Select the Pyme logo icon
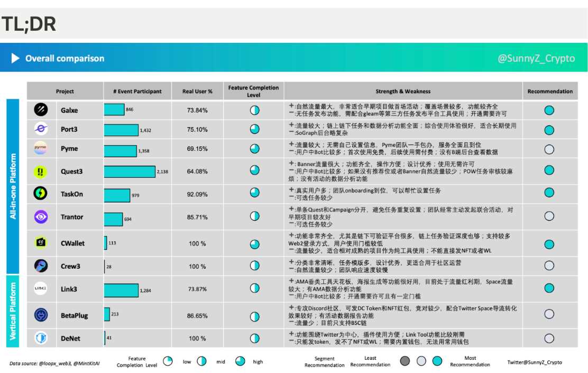 tap(41, 149)
